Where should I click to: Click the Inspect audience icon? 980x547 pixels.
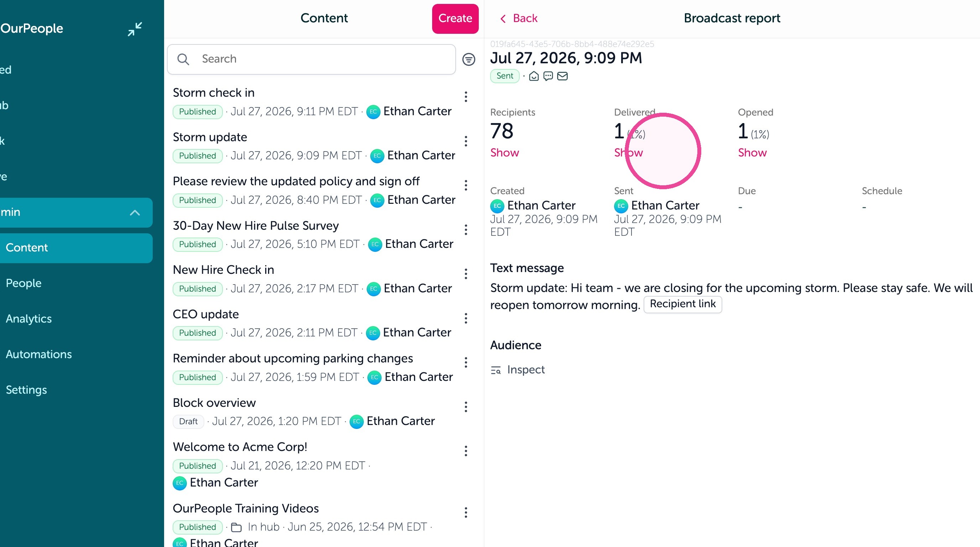(495, 370)
